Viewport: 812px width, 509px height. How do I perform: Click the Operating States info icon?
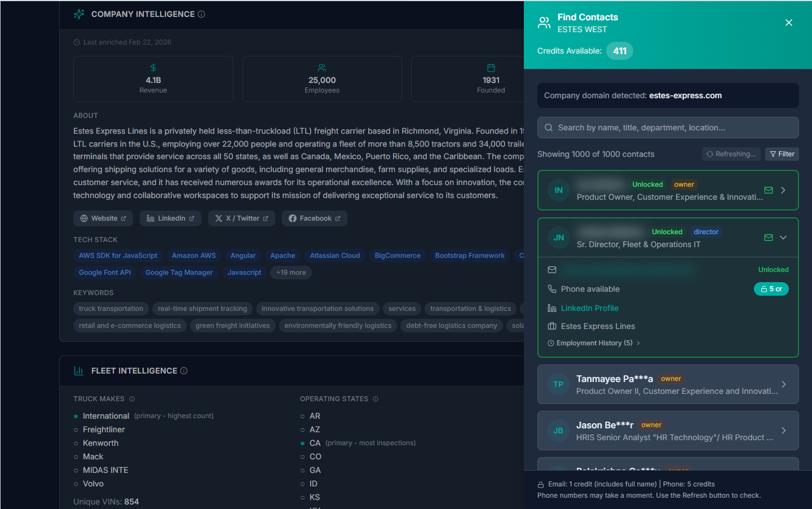[376, 399]
